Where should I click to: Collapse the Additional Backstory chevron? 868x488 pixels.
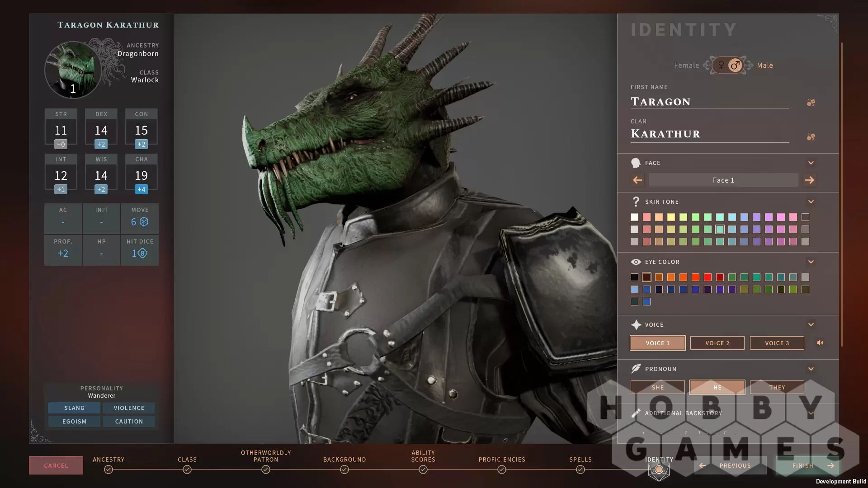(811, 413)
